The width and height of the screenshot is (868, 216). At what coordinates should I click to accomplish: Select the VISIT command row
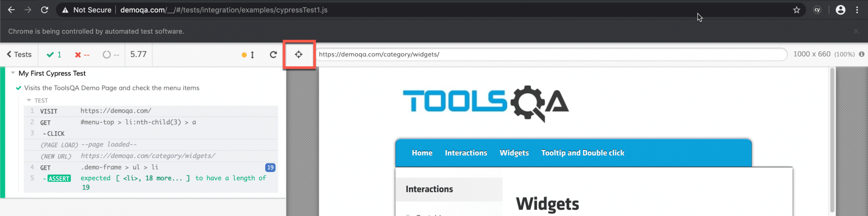click(x=151, y=111)
